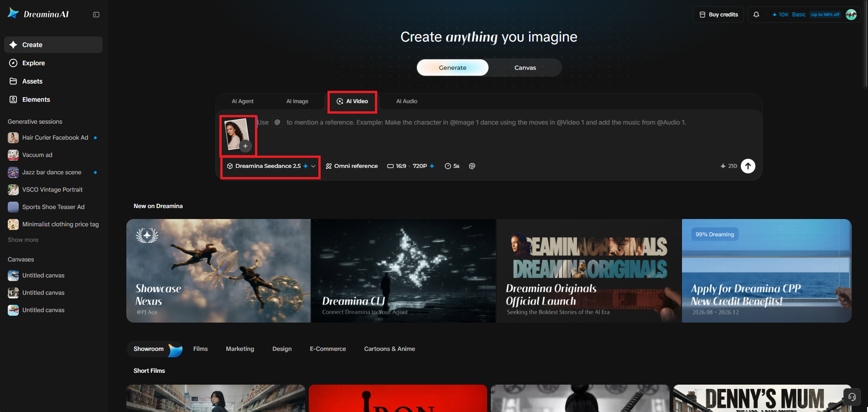Select the AI Video tab
This screenshot has width=868, height=412.
(x=352, y=101)
